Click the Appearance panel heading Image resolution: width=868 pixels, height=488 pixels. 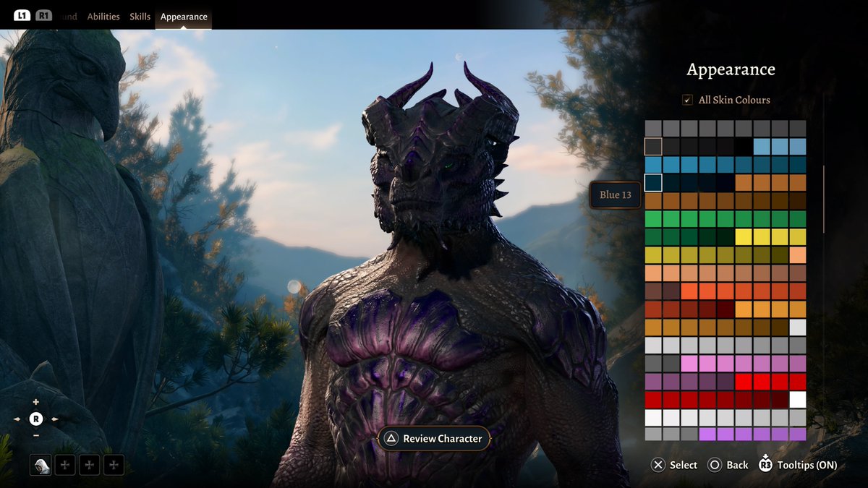point(731,69)
